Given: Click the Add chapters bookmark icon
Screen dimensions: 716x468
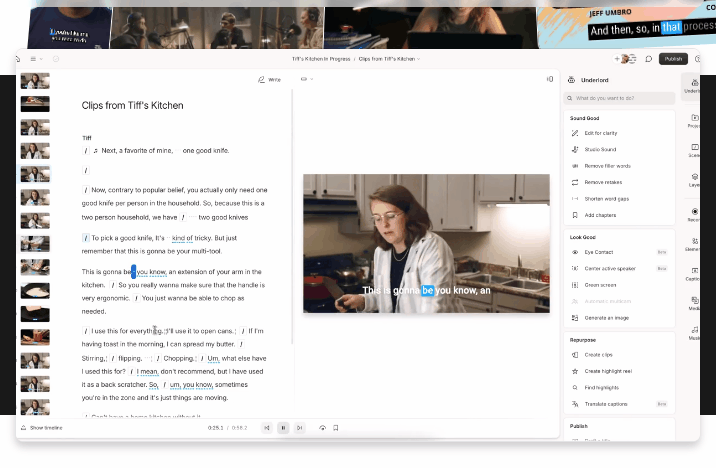Looking at the screenshot, I should (575, 216).
